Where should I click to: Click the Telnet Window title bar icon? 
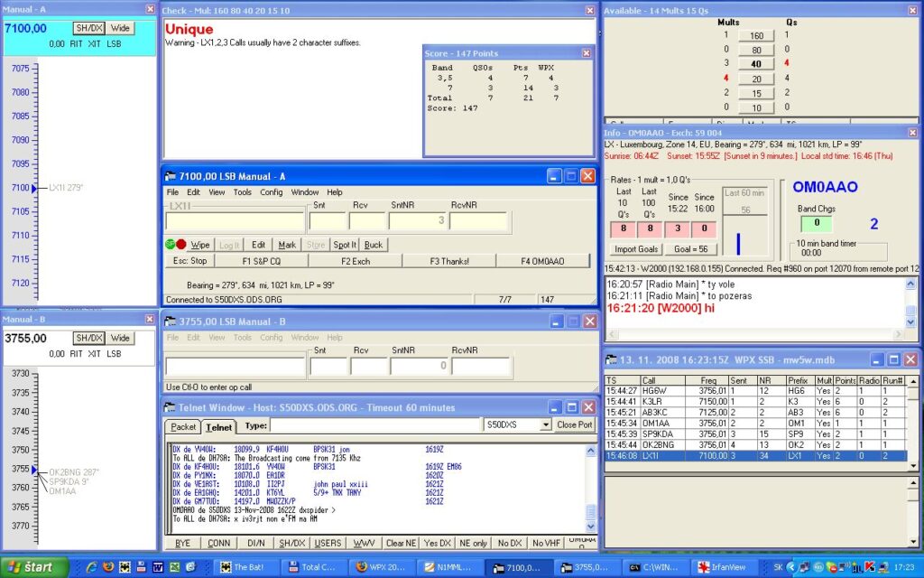coord(171,406)
